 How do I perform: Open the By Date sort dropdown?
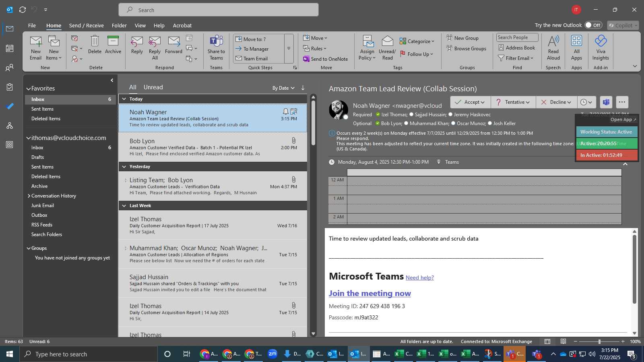click(x=283, y=88)
